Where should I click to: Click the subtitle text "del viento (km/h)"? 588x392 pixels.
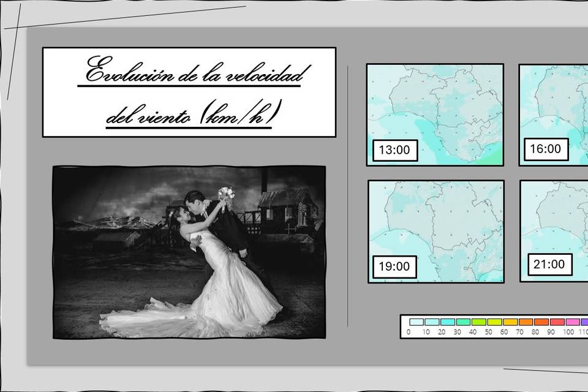(x=193, y=113)
